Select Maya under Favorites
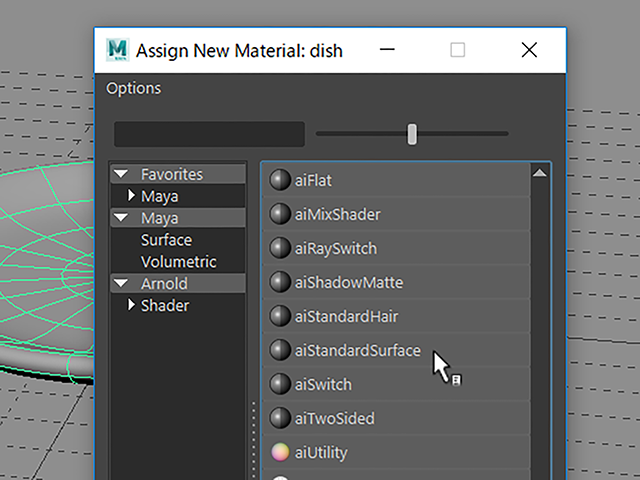640x480 pixels. tap(160, 196)
